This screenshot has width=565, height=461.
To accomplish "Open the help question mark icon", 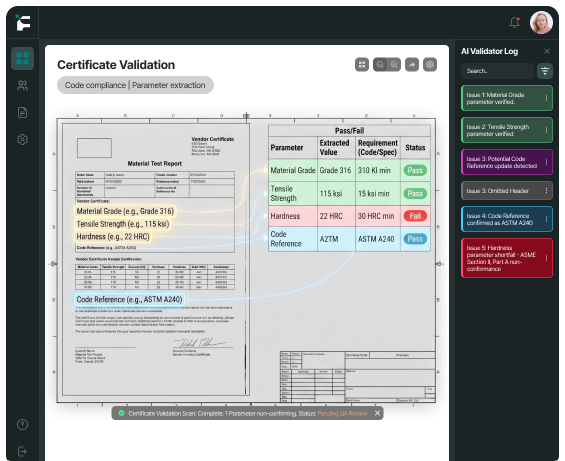I will click(22, 425).
